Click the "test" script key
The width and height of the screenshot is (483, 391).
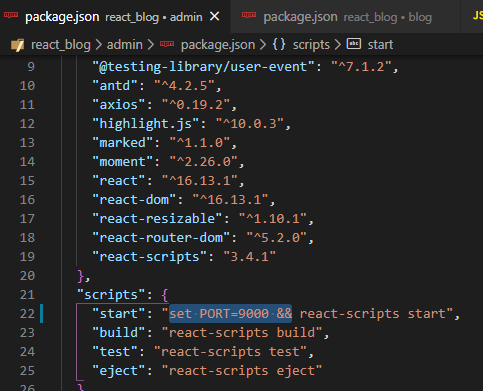pos(115,352)
